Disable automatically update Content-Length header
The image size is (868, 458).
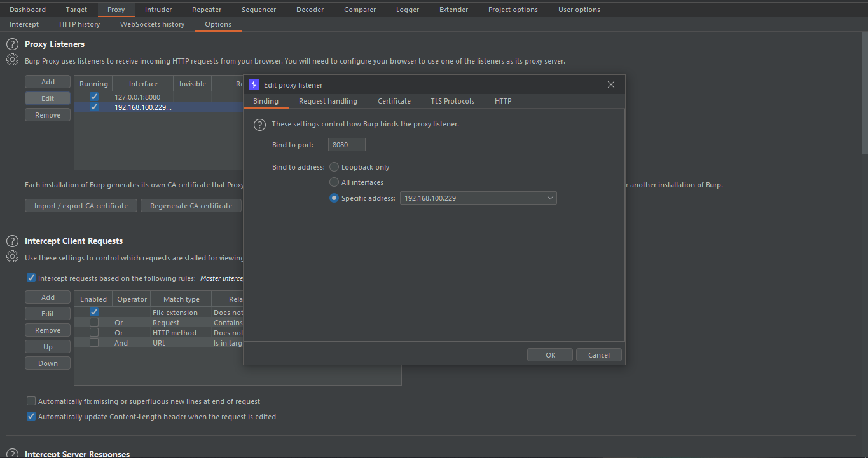pyautogui.click(x=31, y=417)
